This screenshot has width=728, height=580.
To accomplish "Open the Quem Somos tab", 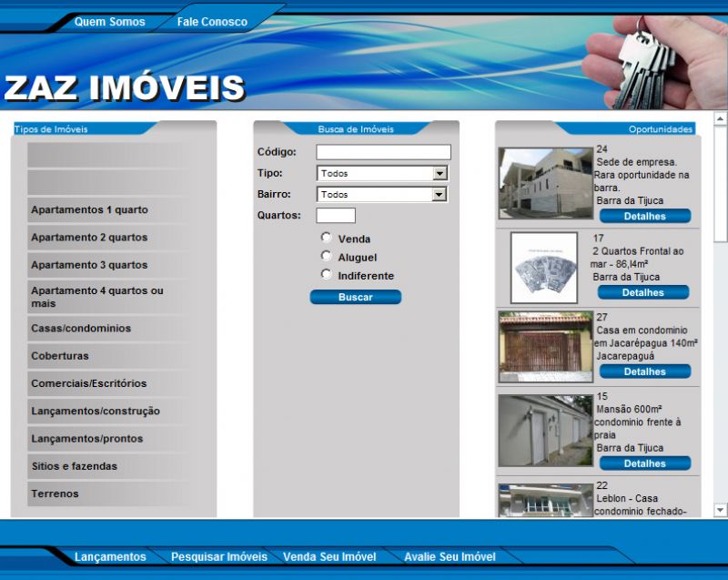I will click(109, 22).
